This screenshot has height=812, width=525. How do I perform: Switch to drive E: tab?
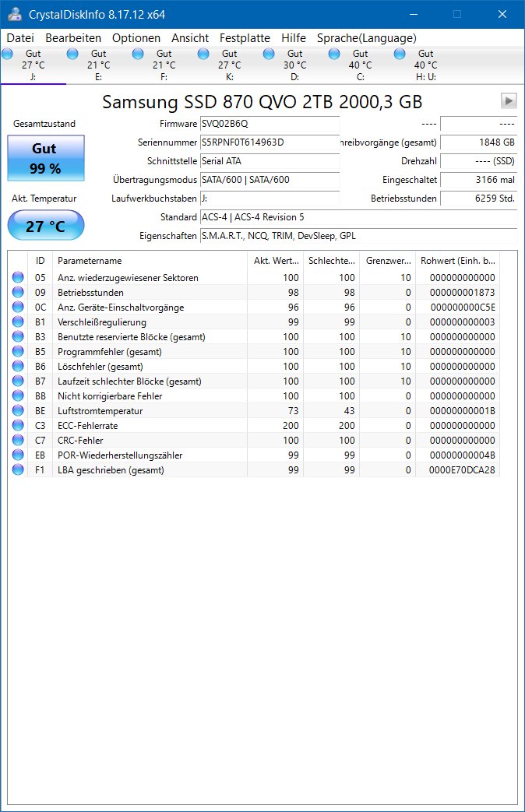click(x=98, y=65)
